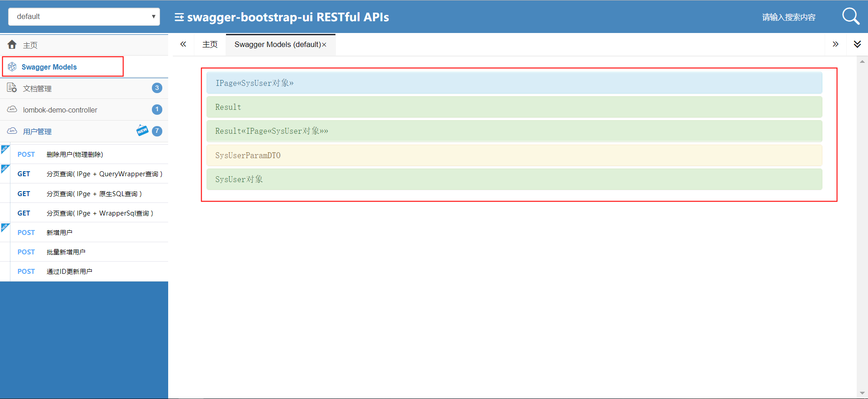The image size is (868, 399).
Task: Toggle the sidebar menu hamburger icon
Action: (x=179, y=17)
